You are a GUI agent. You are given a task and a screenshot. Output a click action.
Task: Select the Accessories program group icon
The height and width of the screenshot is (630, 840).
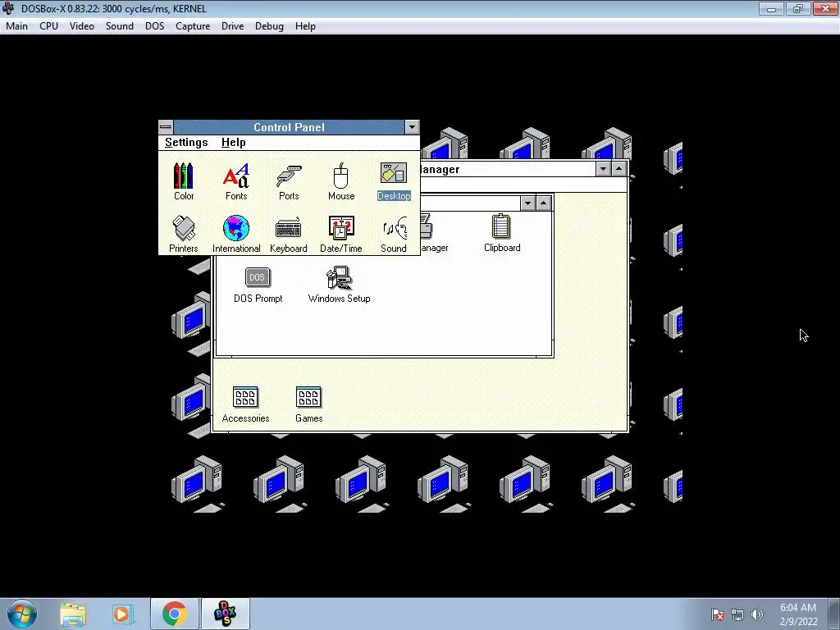(x=245, y=404)
